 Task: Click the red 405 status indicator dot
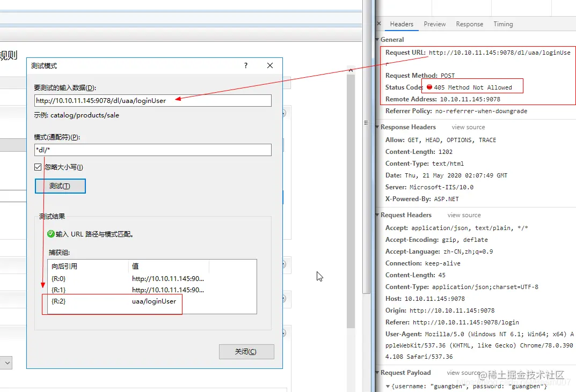click(429, 87)
